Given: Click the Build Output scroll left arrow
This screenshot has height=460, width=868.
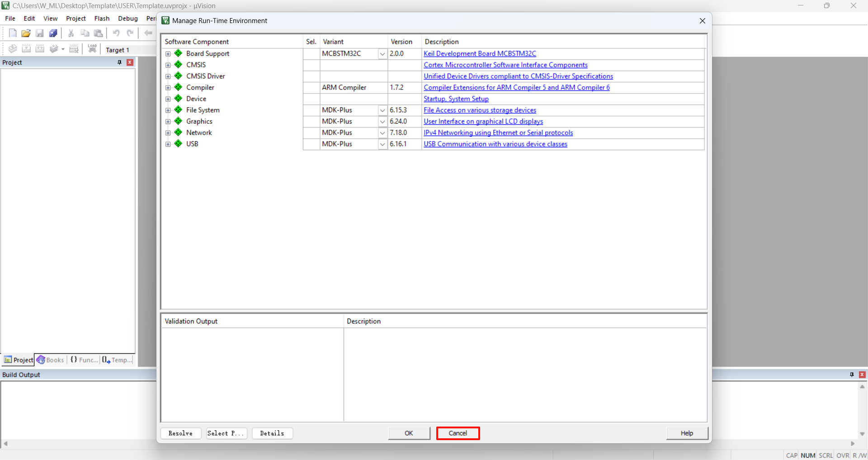Looking at the screenshot, I should click(5, 444).
